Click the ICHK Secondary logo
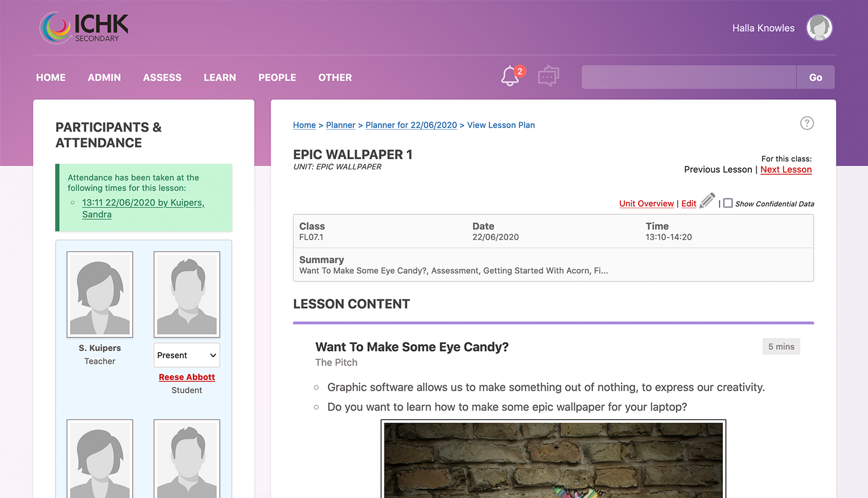868x498 pixels. point(84,28)
